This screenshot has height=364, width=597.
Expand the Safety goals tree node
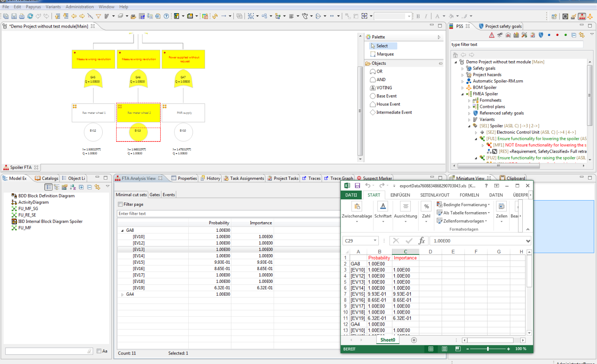462,69
